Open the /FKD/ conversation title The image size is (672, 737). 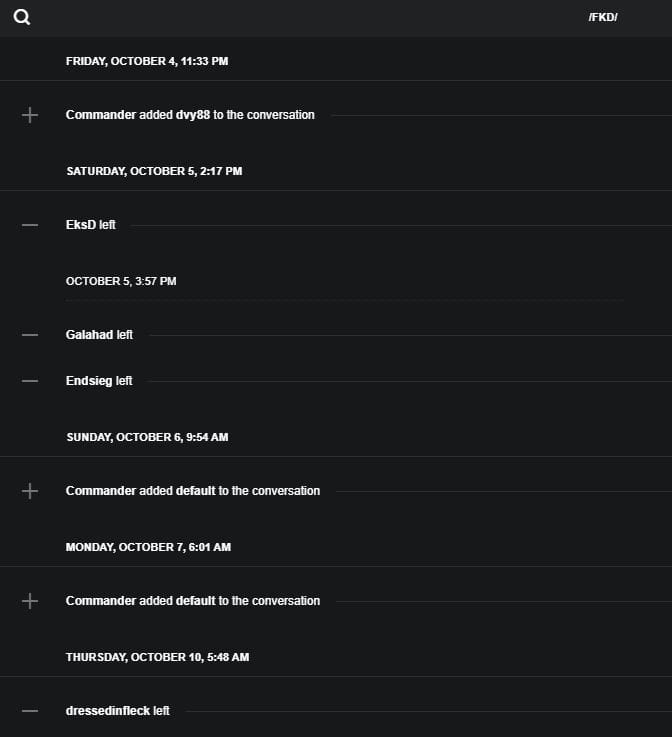click(603, 17)
